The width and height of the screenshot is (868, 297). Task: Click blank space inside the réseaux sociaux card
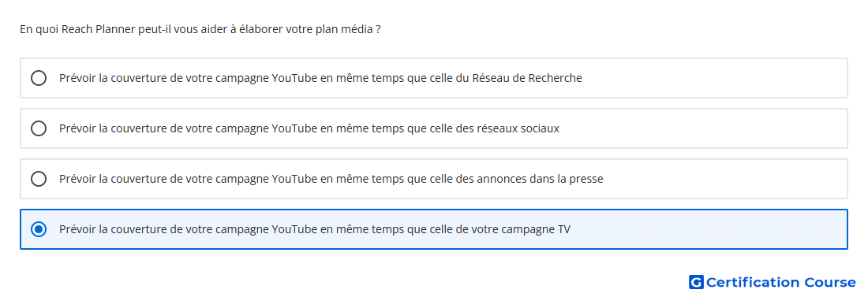coord(703,128)
